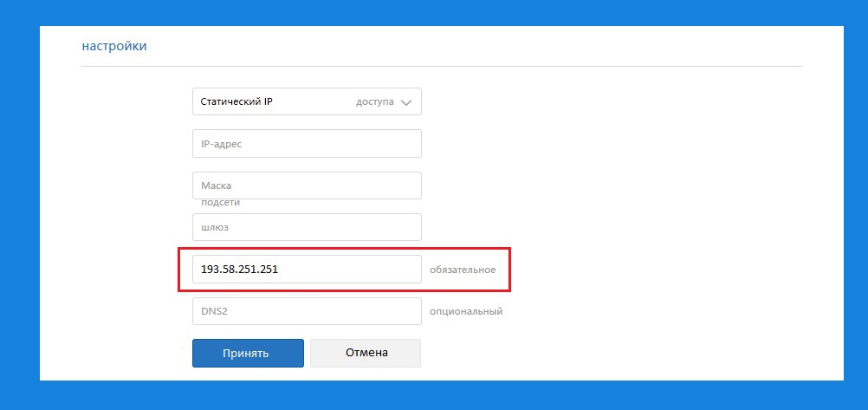Click the обязательное label beside the DNS field
Image resolution: width=868 pixels, height=410 pixels.
point(463,270)
